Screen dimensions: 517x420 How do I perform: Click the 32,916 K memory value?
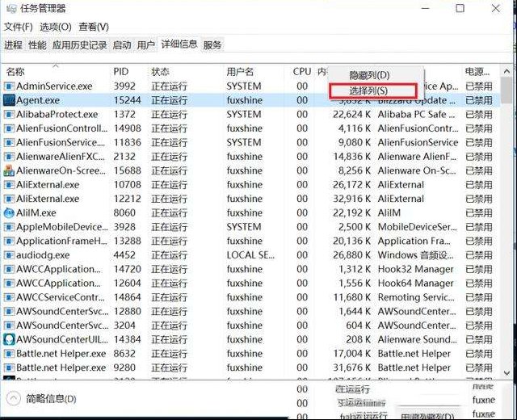pyautogui.click(x=351, y=199)
